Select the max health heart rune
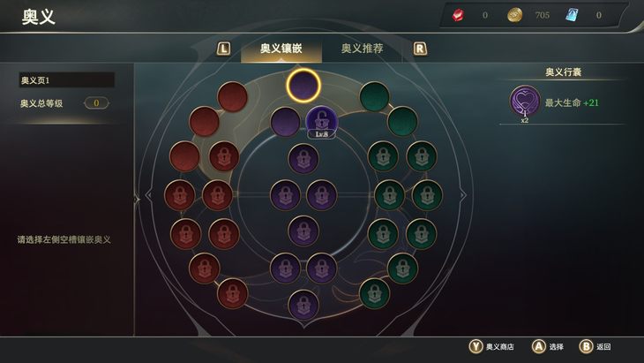This screenshot has height=363, width=644. (525, 102)
